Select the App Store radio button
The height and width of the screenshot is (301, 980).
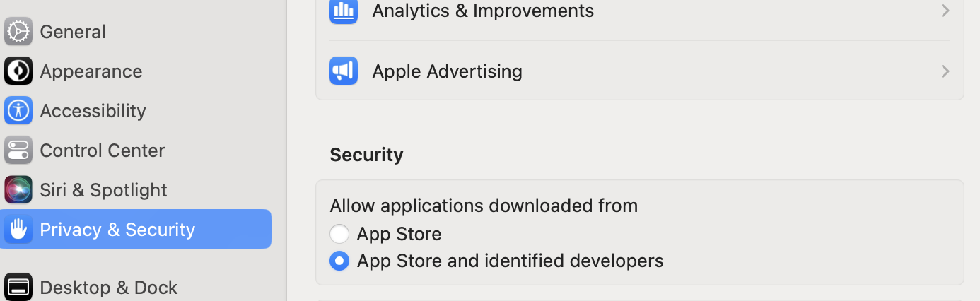point(339,234)
